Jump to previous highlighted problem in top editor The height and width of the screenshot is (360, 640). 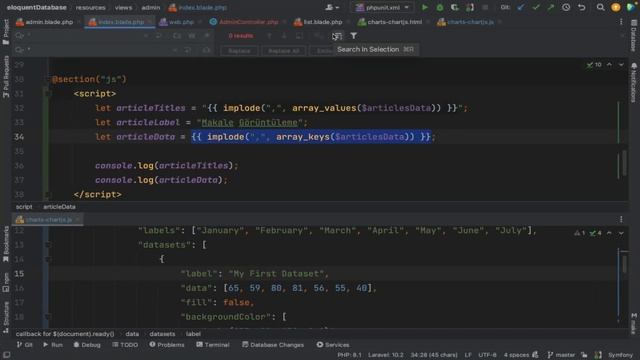pyautogui.click(x=609, y=64)
